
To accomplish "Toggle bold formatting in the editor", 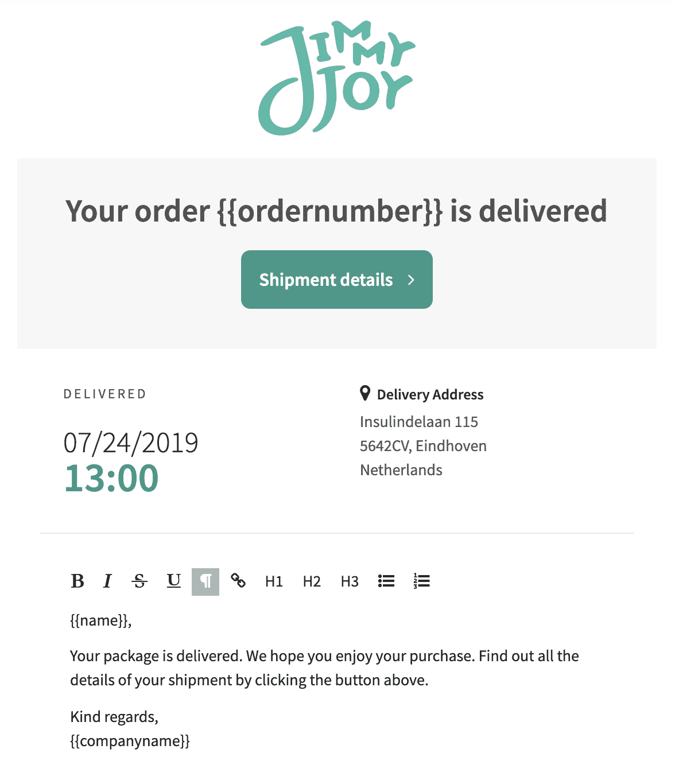I will (x=77, y=581).
